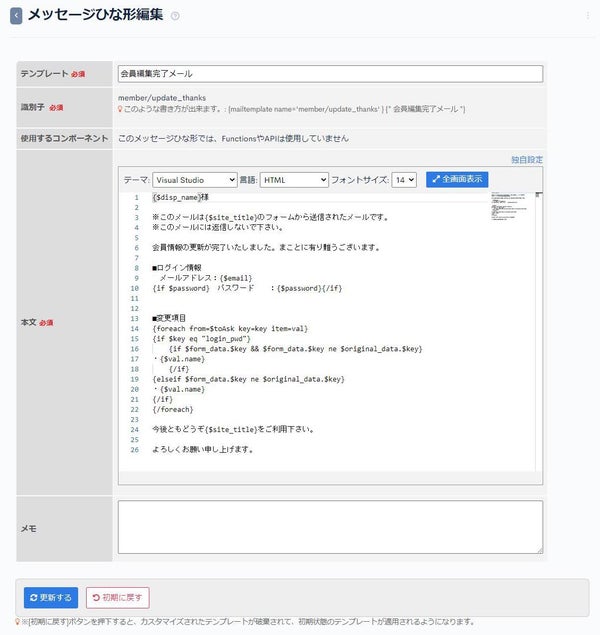Open the 言語 dropdown showing HTML
This screenshot has width=600, height=635.
click(x=294, y=180)
